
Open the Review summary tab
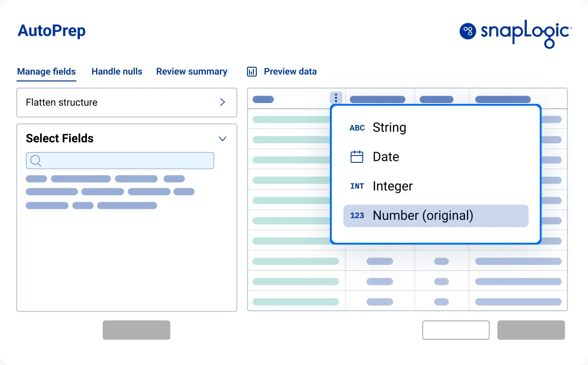point(192,72)
